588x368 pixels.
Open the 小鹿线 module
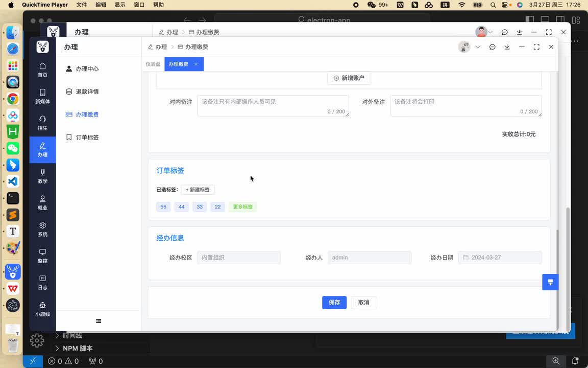[42, 309]
